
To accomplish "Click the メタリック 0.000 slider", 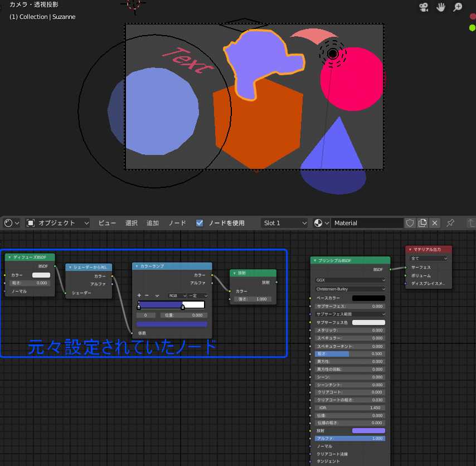I will point(351,331).
